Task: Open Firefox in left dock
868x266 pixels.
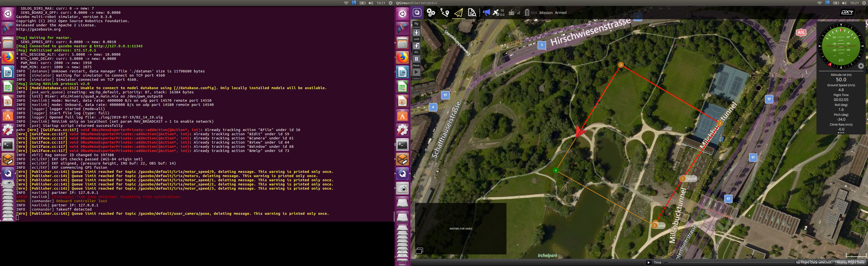Action: click(x=8, y=58)
